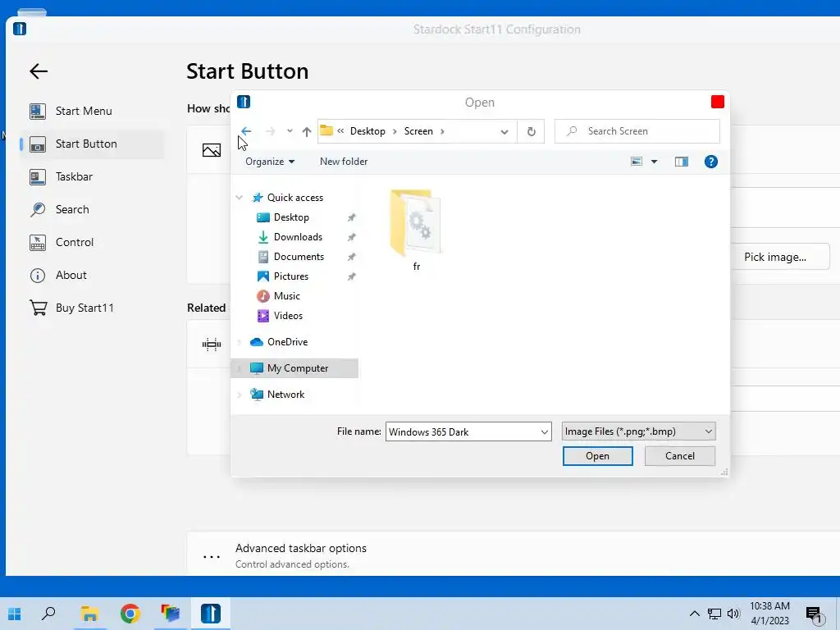Select Desktop under Quick access

click(291, 217)
